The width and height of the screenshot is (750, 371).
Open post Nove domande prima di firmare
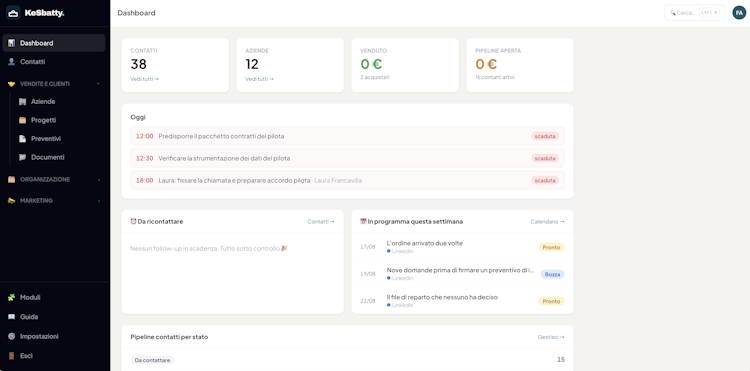(460, 270)
